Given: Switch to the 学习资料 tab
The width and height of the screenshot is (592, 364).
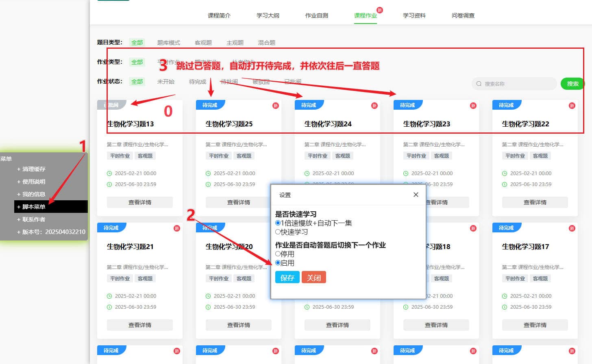Looking at the screenshot, I should pos(414,15).
